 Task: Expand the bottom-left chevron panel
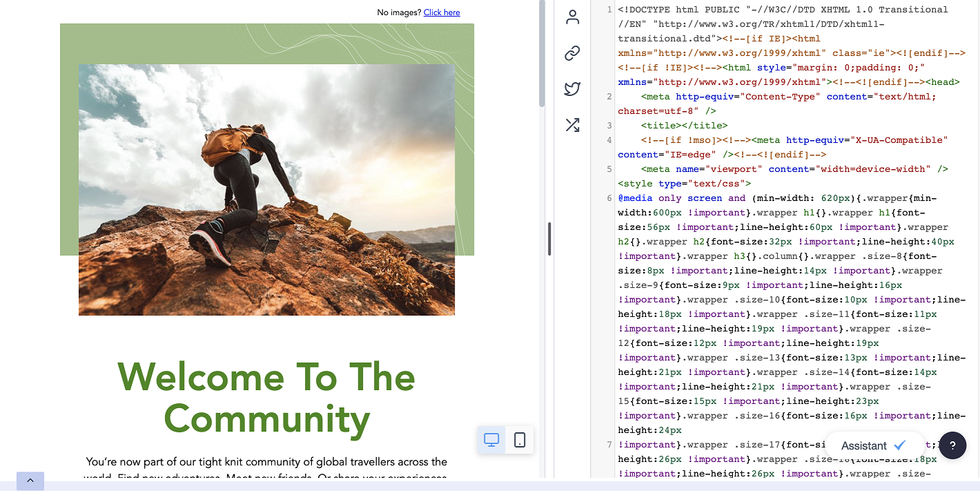(30, 480)
